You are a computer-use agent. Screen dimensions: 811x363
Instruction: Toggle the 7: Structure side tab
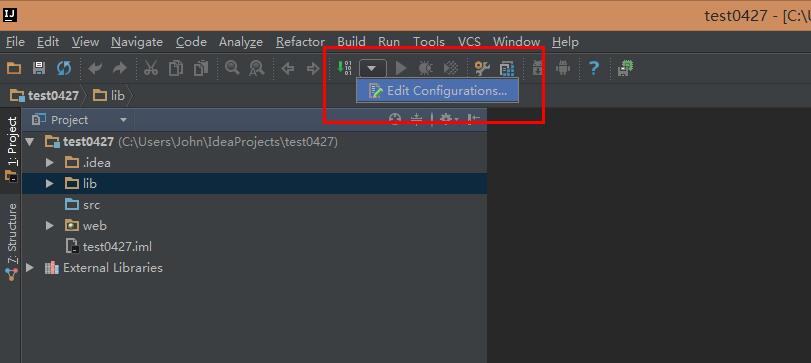pyautogui.click(x=11, y=242)
